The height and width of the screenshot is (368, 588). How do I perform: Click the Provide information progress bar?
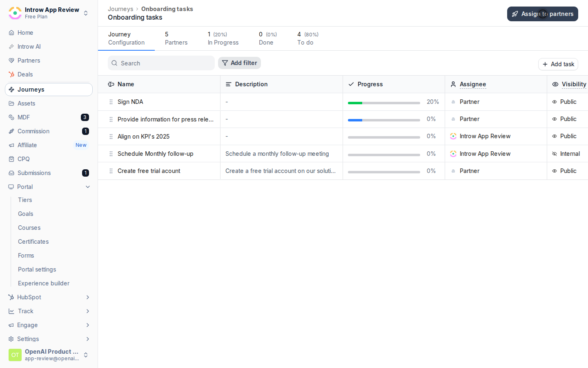pyautogui.click(x=384, y=120)
